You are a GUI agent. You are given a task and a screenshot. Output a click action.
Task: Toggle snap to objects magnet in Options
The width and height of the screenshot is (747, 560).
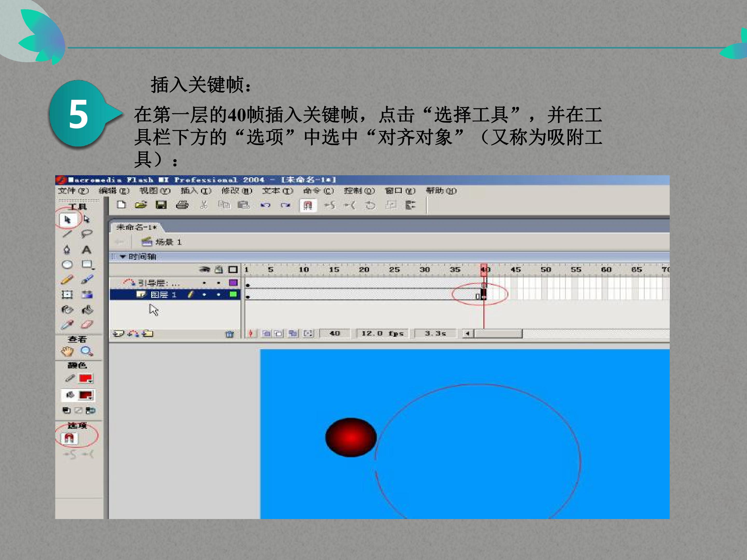point(69,438)
